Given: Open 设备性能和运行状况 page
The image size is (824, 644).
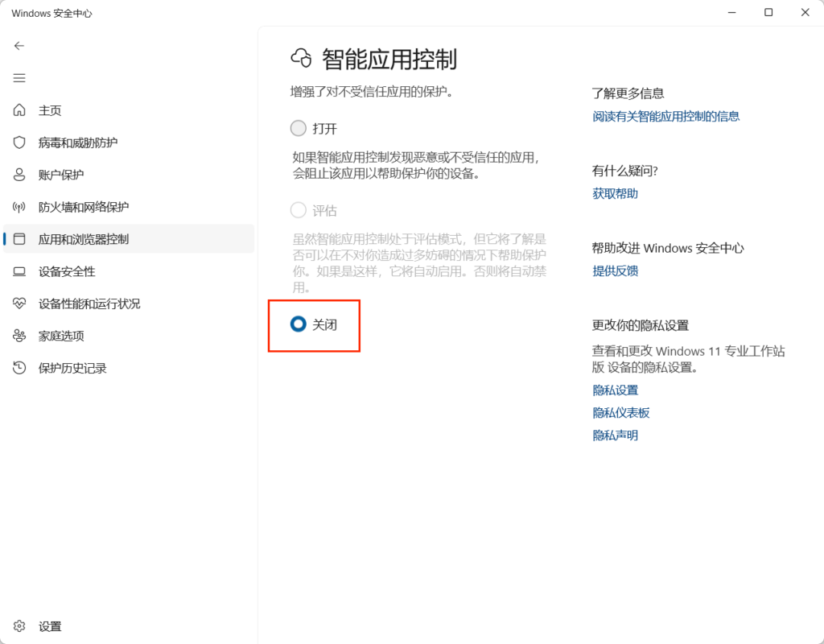Looking at the screenshot, I should 129,303.
